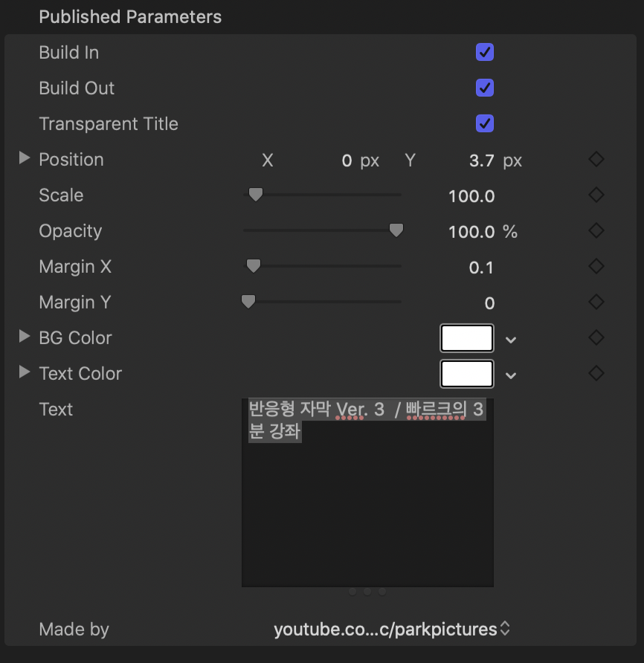Toggle the Build Out checkbox
Viewport: 644px width, 663px height.
tap(484, 88)
